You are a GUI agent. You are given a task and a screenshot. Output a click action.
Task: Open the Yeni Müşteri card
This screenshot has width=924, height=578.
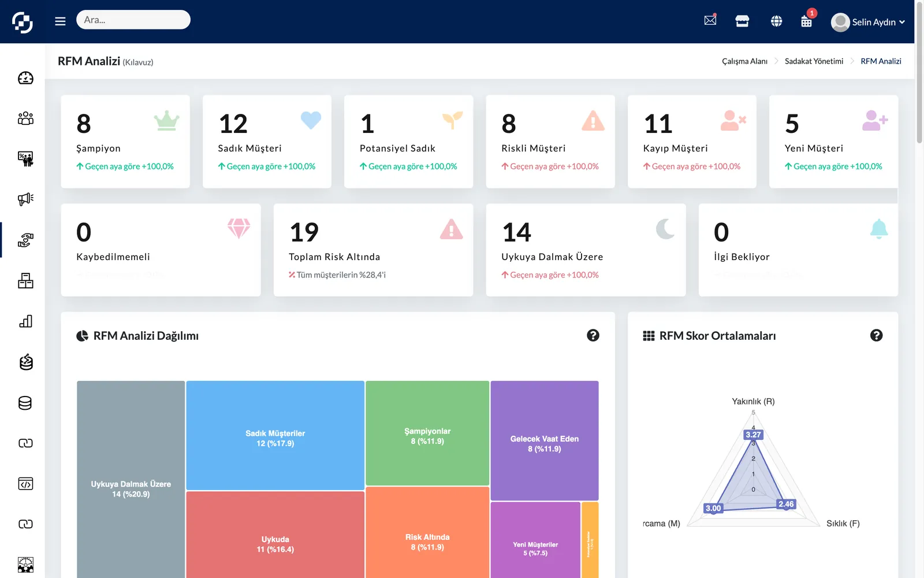833,142
